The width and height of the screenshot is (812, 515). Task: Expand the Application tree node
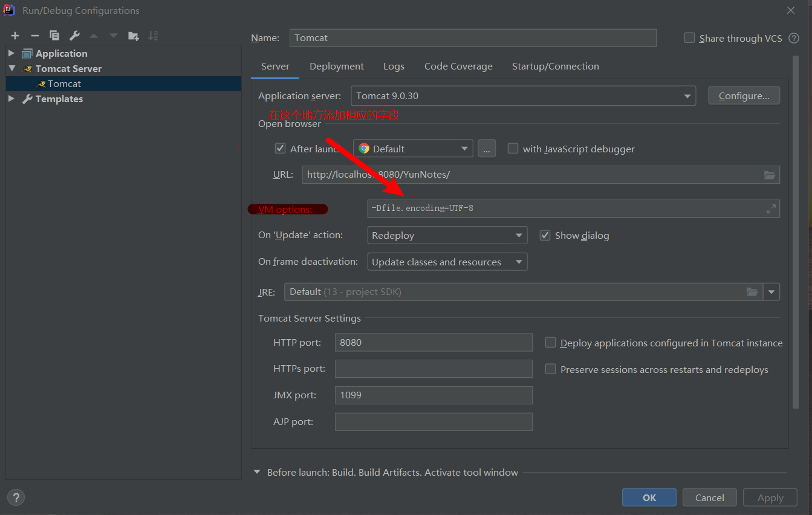(x=11, y=53)
